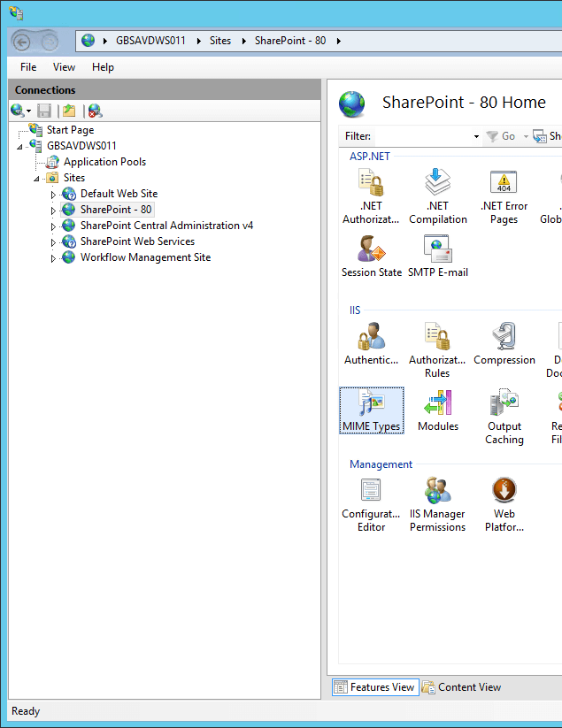
Task: Open dropdown beside Create New Connection icon
Action: (x=29, y=111)
